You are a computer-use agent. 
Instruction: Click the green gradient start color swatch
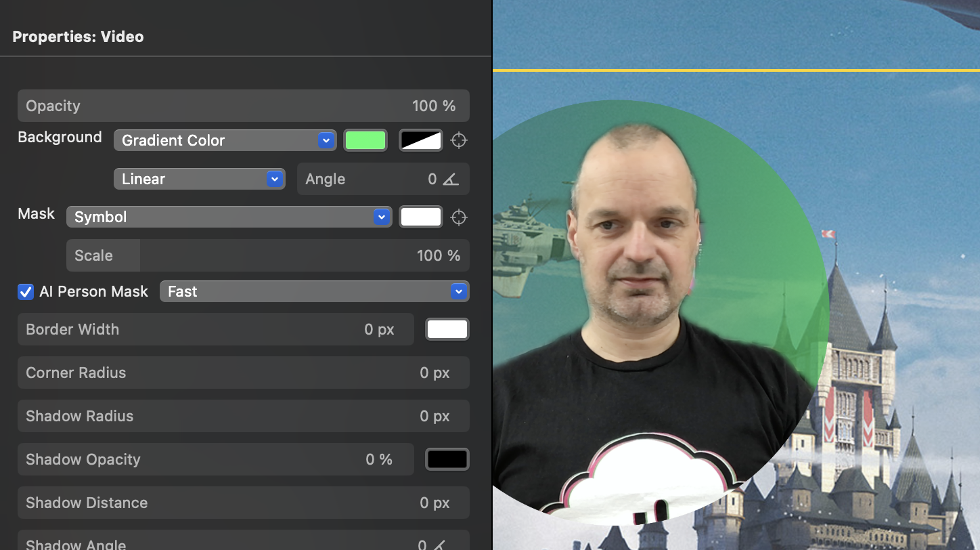coord(365,140)
